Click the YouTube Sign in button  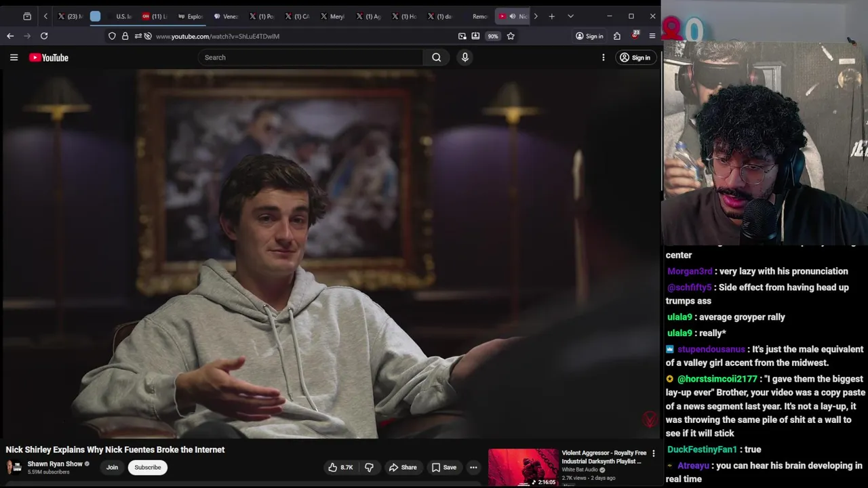(635, 58)
